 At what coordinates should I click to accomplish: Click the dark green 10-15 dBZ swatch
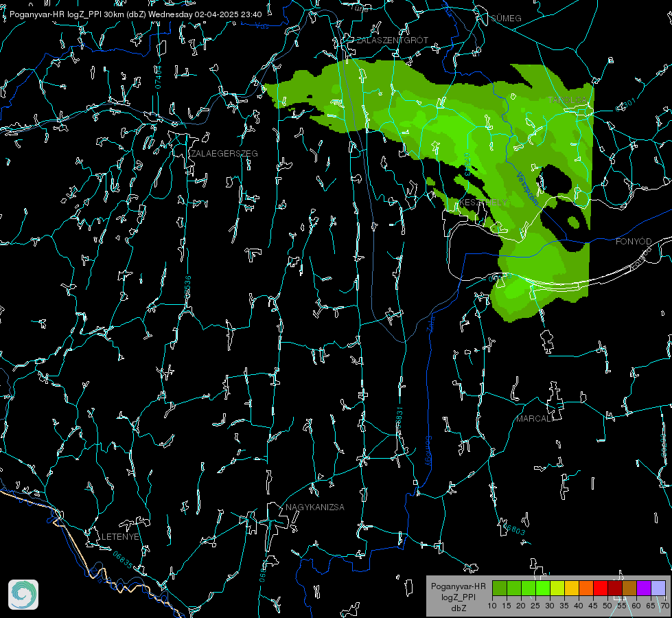[500, 588]
